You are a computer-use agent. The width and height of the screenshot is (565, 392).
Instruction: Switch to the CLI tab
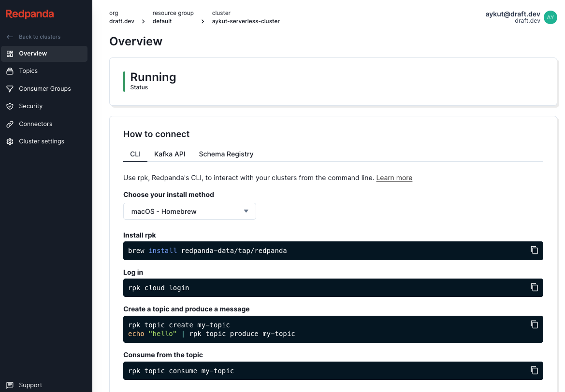[x=135, y=154]
